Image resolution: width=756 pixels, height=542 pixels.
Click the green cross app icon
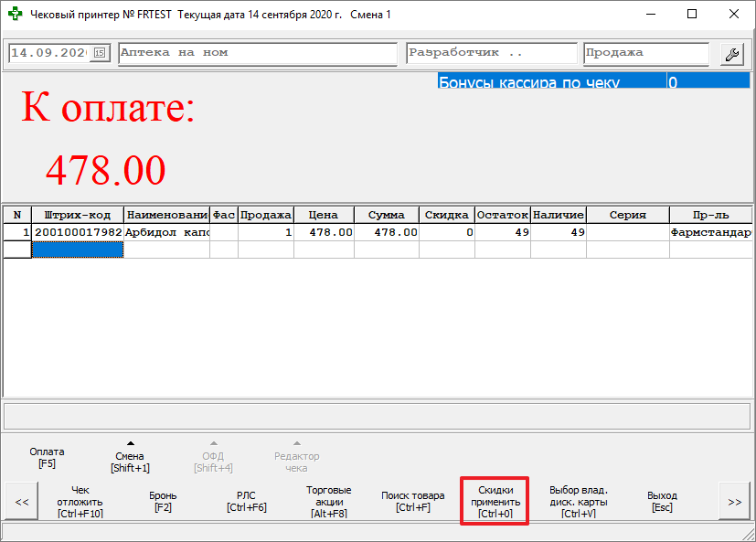tap(16, 15)
